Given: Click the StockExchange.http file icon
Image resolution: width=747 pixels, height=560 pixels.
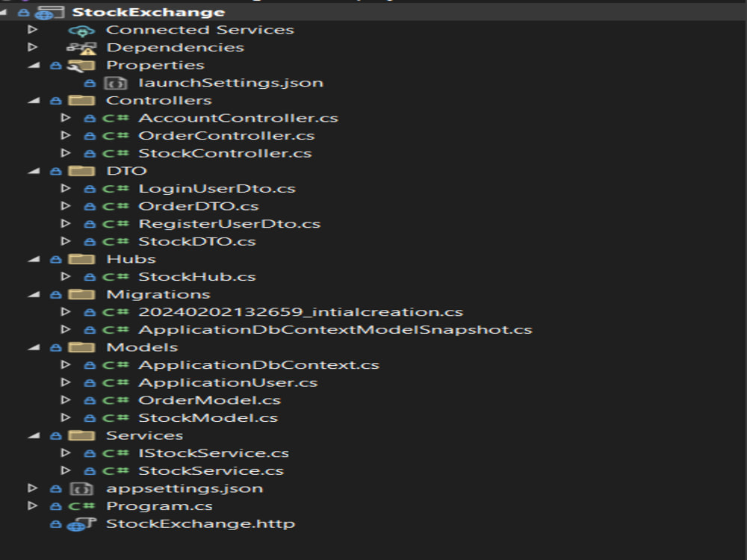Looking at the screenshot, I should pos(81,524).
